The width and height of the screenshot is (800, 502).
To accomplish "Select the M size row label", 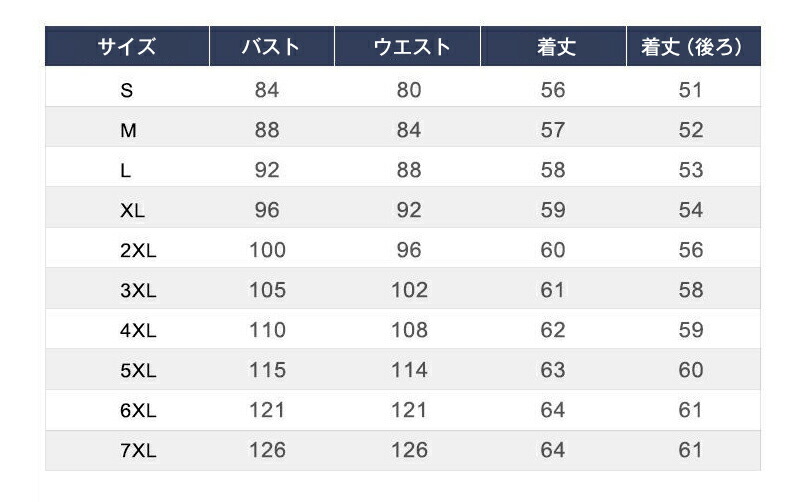I will click(x=128, y=130).
